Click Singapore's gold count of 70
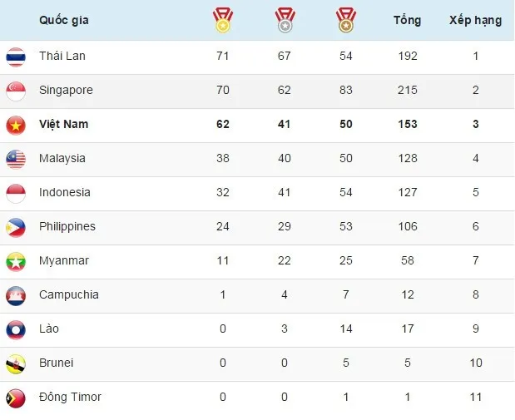Screen dimensions: 515x420 click(223, 90)
